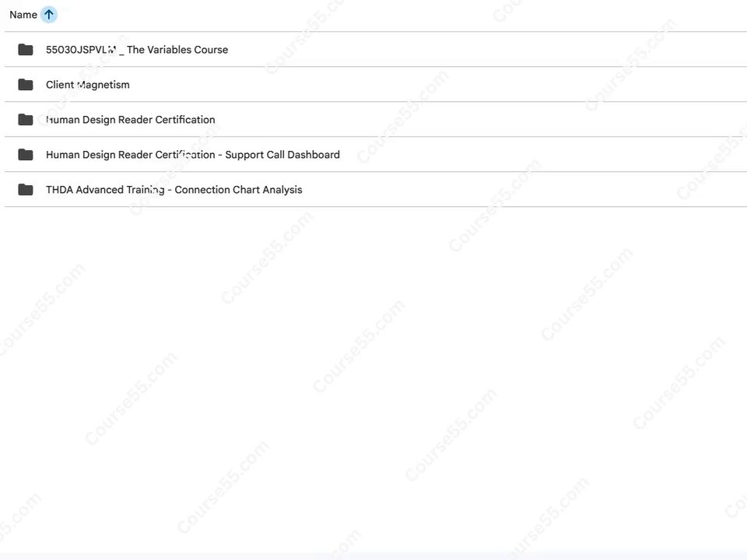Reverse sort direction with the blue arrow
Image resolution: width=747 pixels, height=560 pixels.
[x=48, y=15]
